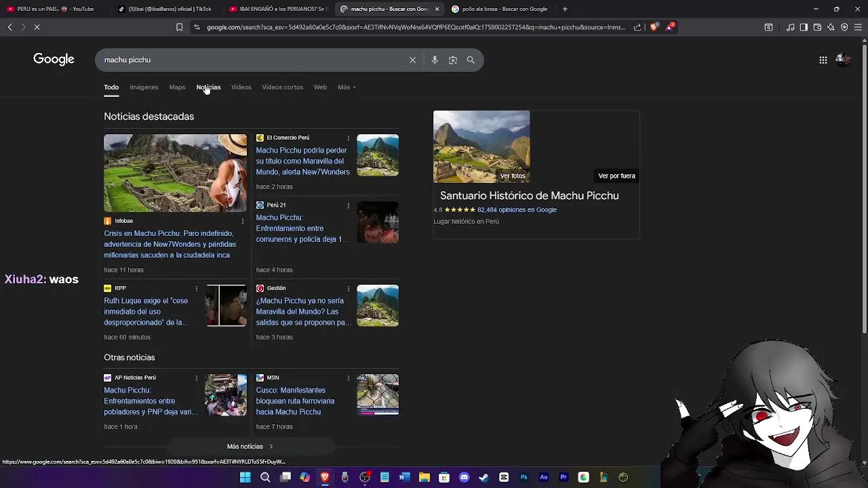Open a new browser tab
This screenshot has height=488, width=868.
[565, 9]
